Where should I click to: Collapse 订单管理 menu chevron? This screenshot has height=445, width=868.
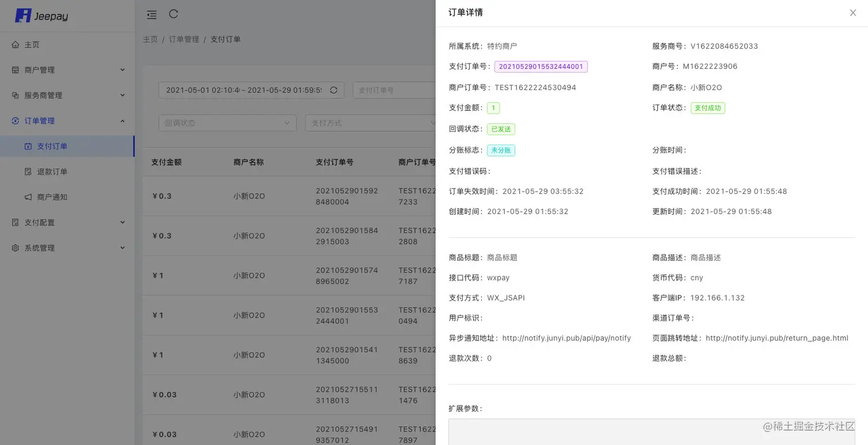[x=122, y=121]
